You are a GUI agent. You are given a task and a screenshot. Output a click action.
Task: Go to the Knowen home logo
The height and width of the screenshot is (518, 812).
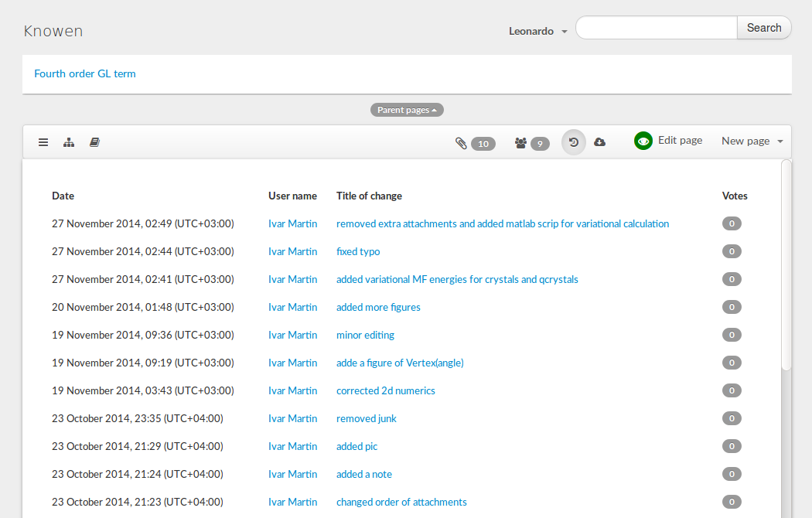click(53, 31)
